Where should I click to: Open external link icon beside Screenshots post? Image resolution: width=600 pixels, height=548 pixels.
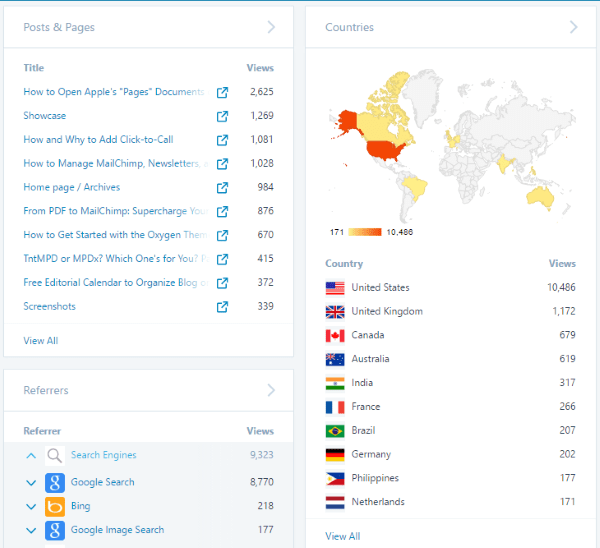tap(222, 306)
